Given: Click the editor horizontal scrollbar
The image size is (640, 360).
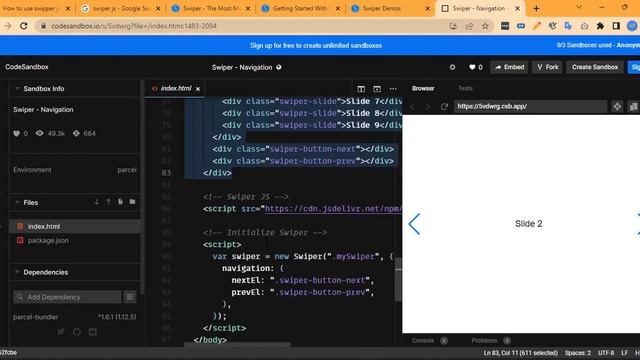Looking at the screenshot, I should point(238,345).
